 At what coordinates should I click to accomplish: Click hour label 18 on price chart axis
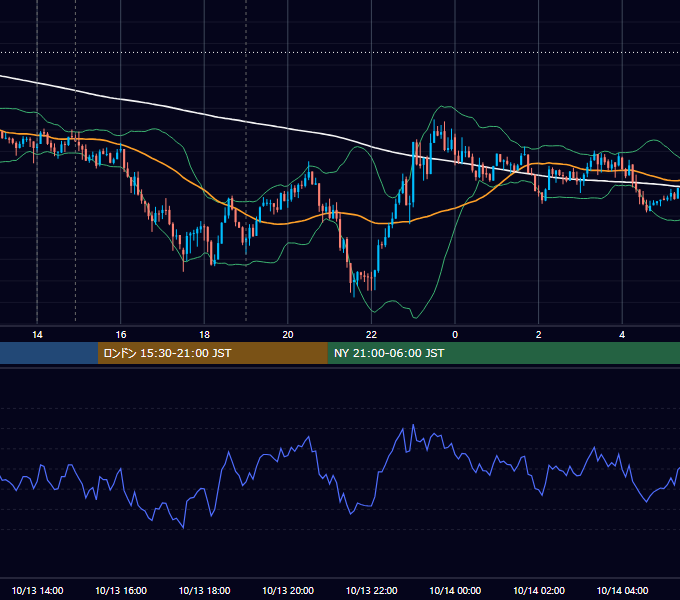[x=204, y=335]
